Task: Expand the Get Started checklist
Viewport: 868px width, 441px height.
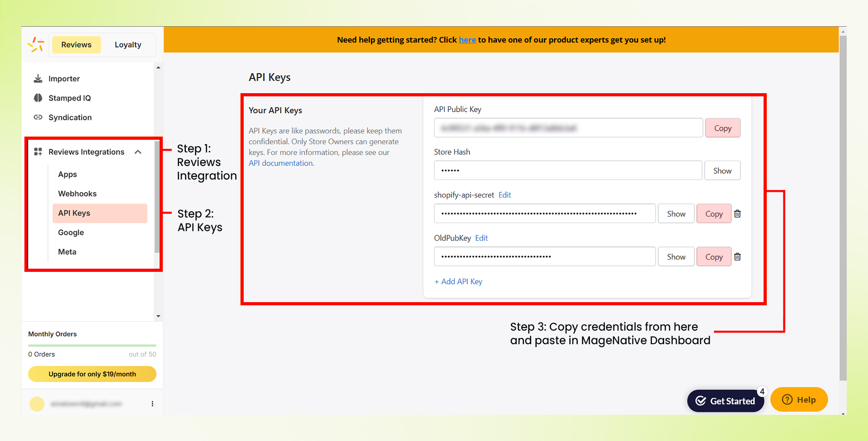Action: coord(725,401)
